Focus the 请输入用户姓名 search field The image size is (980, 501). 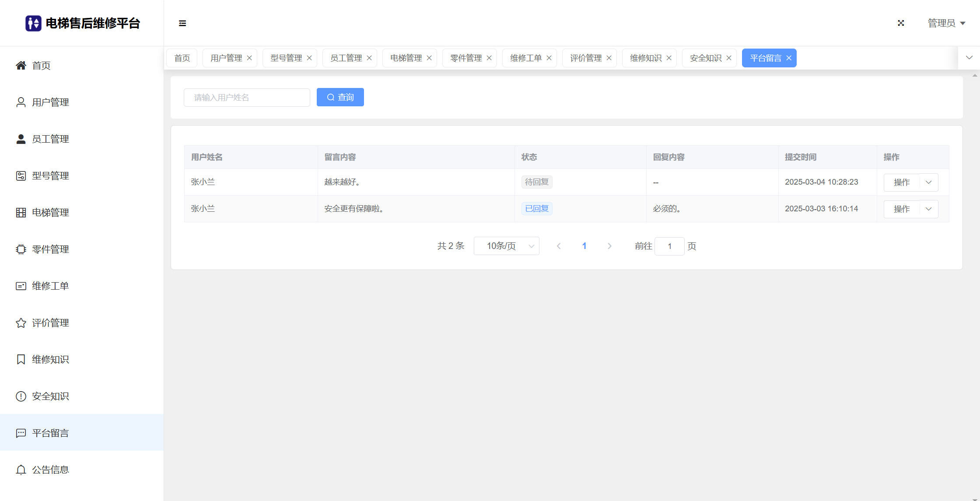pyautogui.click(x=247, y=98)
